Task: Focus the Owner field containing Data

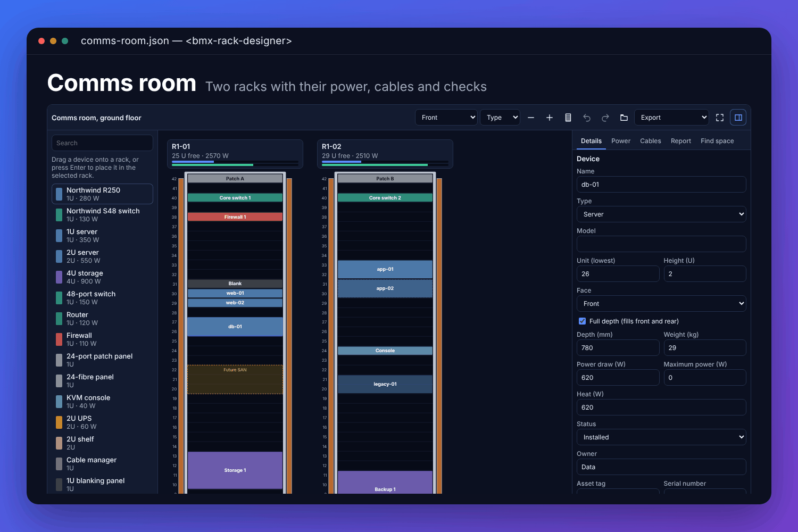Action: coord(661,467)
